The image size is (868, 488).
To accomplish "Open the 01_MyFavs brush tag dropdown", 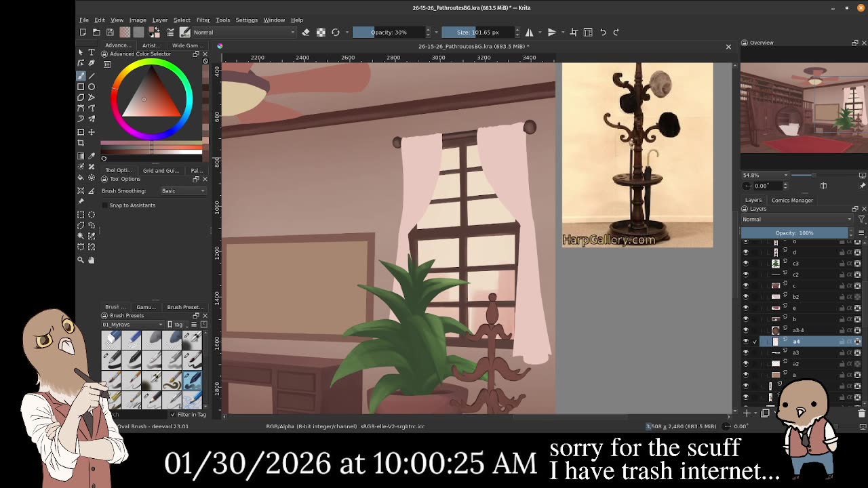I will tap(133, 324).
